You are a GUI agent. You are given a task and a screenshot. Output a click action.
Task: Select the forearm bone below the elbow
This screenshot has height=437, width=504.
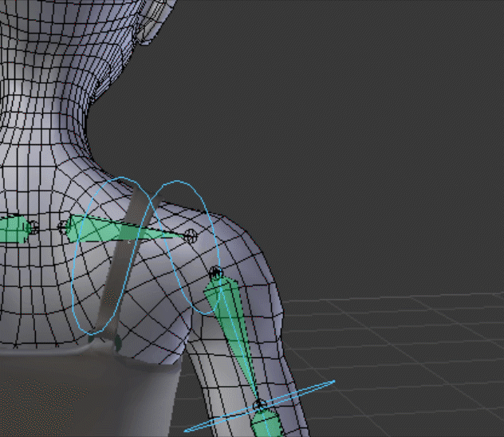266,424
